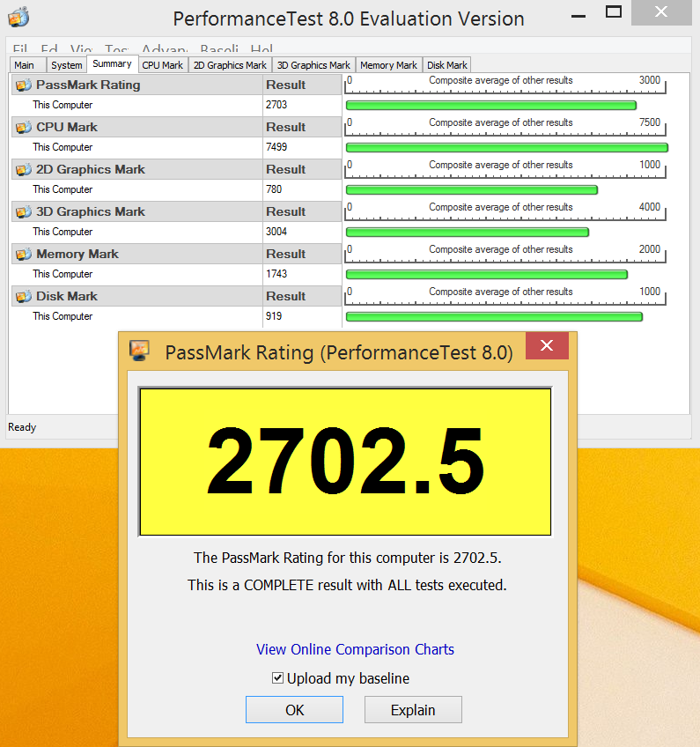Open the 2D Graphics Mark tab
Image resolution: width=700 pixels, height=747 pixels.
coord(230,65)
